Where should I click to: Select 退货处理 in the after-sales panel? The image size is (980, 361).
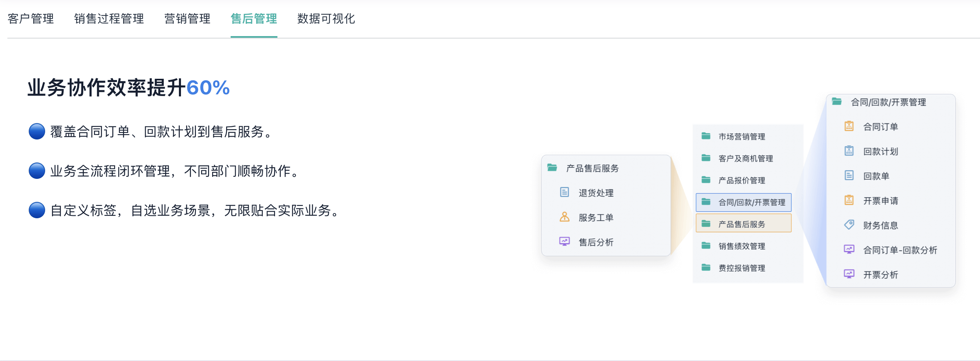(x=596, y=193)
